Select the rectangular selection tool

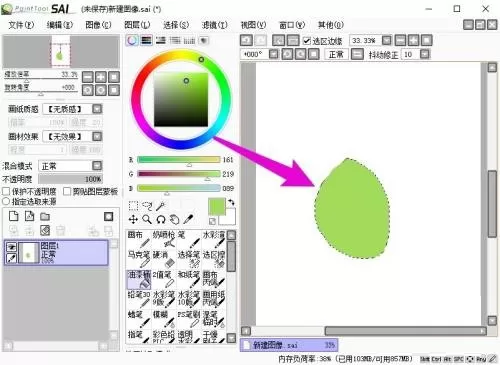(x=133, y=206)
